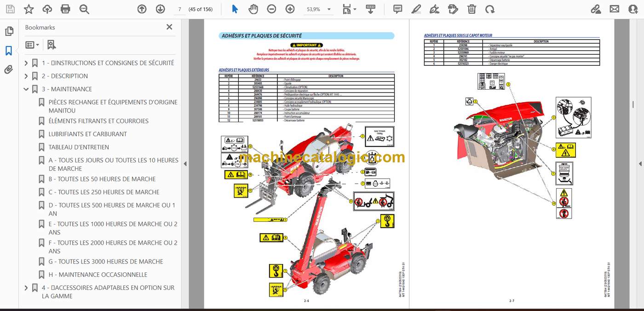This screenshot has height=311, width=644.
Task: Open the bookmark options menu dropdown
Action: pos(32,45)
